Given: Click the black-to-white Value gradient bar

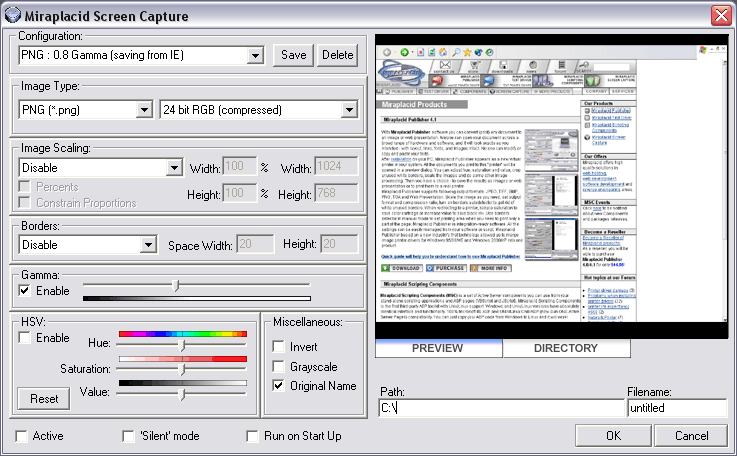Looking at the screenshot, I should point(183,383).
